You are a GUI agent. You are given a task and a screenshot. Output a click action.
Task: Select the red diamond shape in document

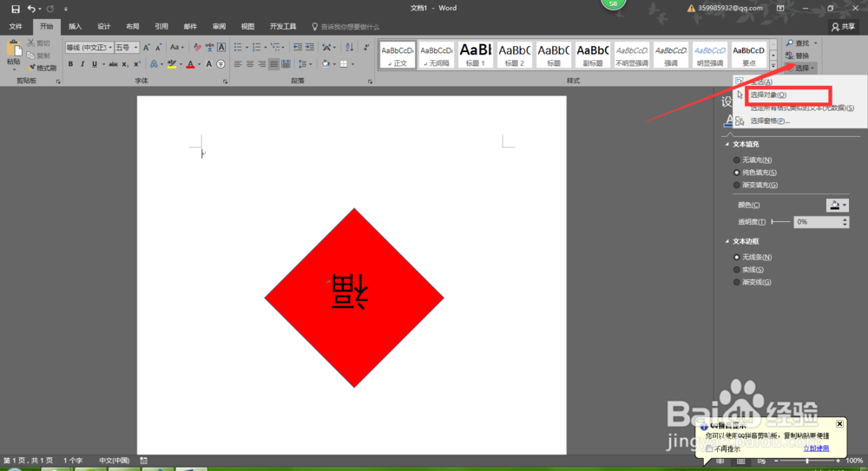coord(354,298)
